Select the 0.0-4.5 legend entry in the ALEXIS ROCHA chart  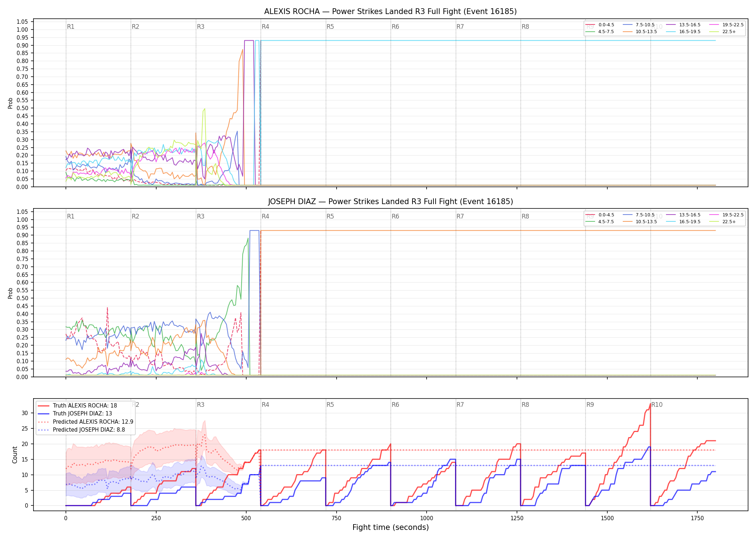(x=600, y=25)
